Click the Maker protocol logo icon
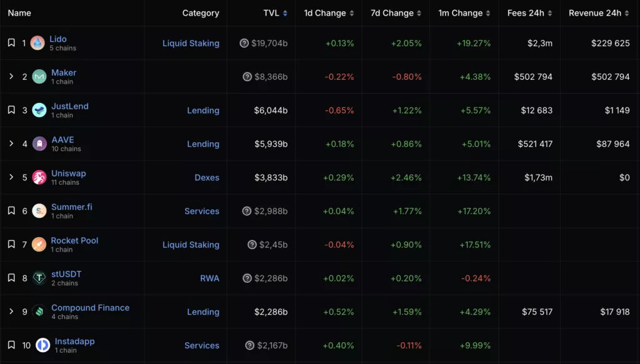This screenshot has width=640, height=364. pyautogui.click(x=39, y=77)
